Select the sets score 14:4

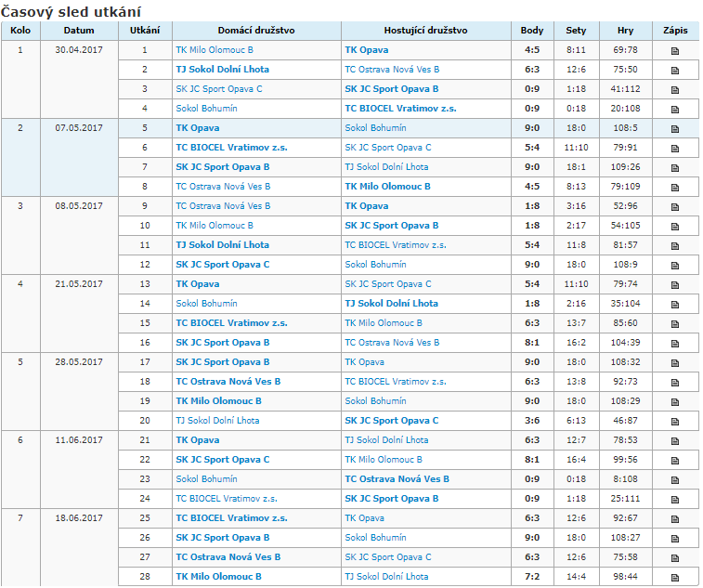pos(576,576)
